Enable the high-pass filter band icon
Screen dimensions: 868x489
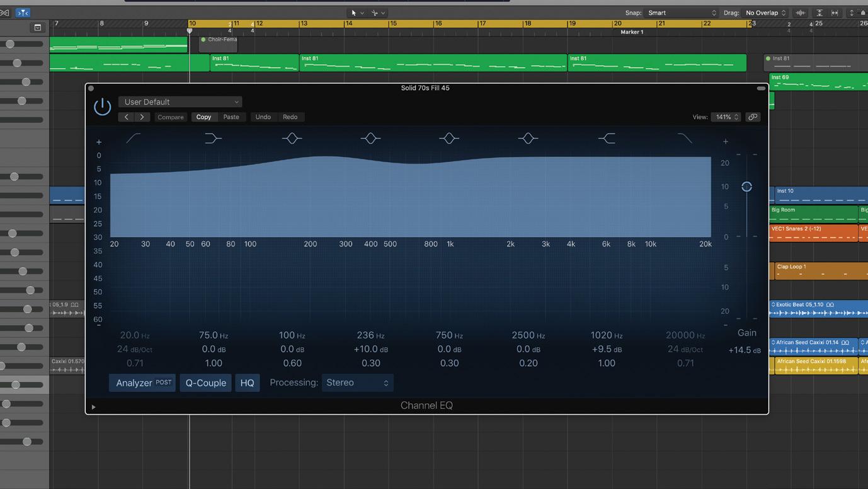click(x=134, y=138)
